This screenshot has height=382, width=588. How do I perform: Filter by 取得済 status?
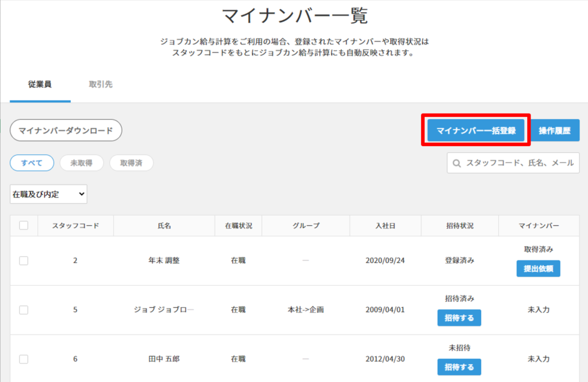[x=131, y=163]
